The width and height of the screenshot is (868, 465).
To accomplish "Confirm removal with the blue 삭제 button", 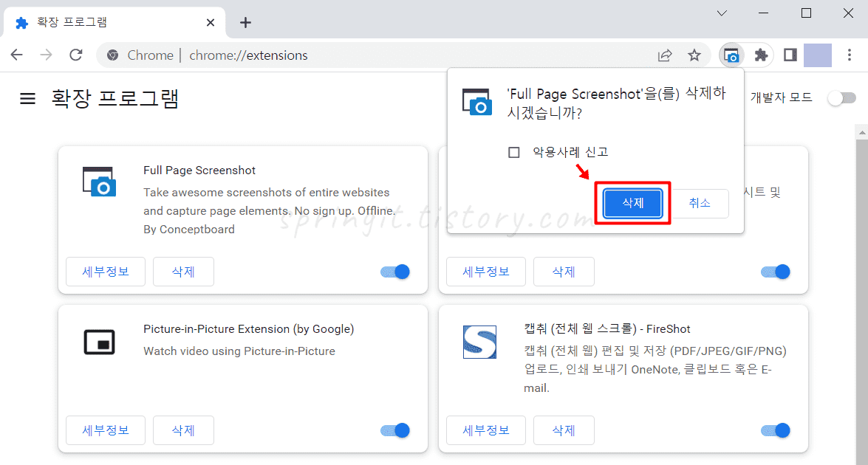I will click(633, 203).
